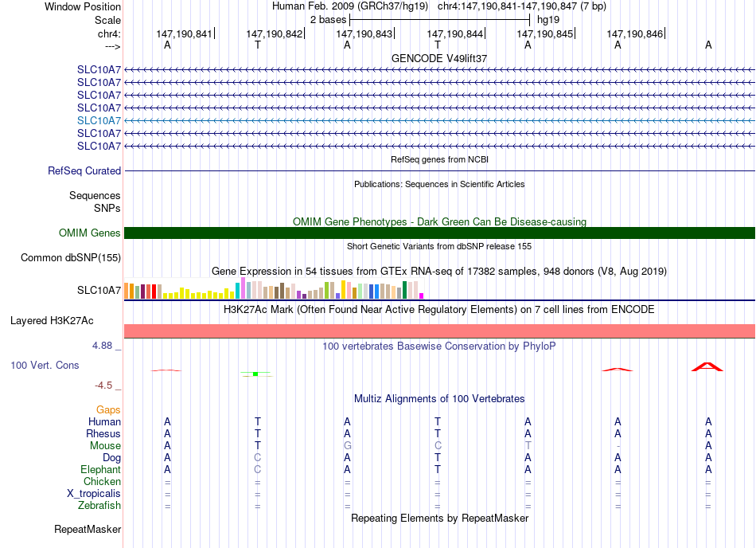Select the Mouse alignment row label
This screenshot has width=756, height=548.
click(105, 446)
